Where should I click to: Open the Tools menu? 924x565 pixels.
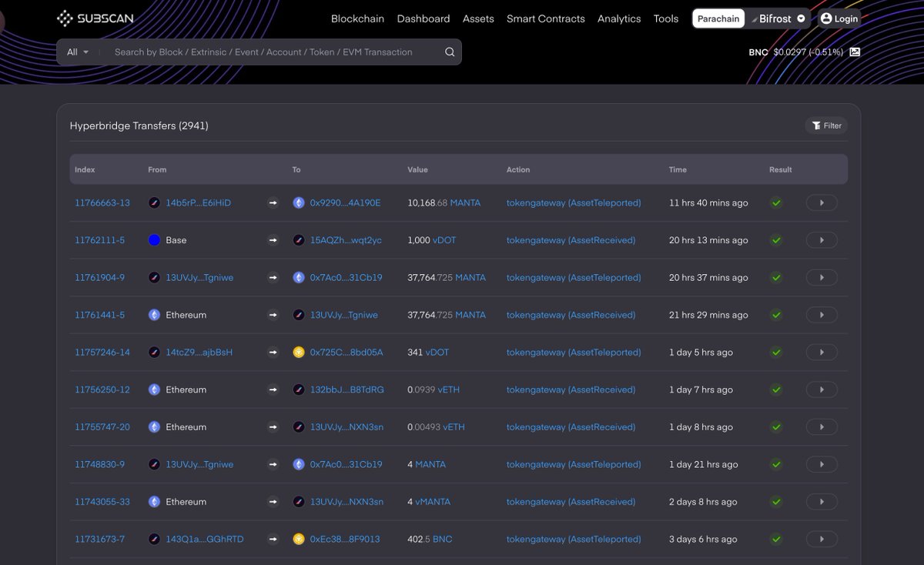click(x=666, y=18)
